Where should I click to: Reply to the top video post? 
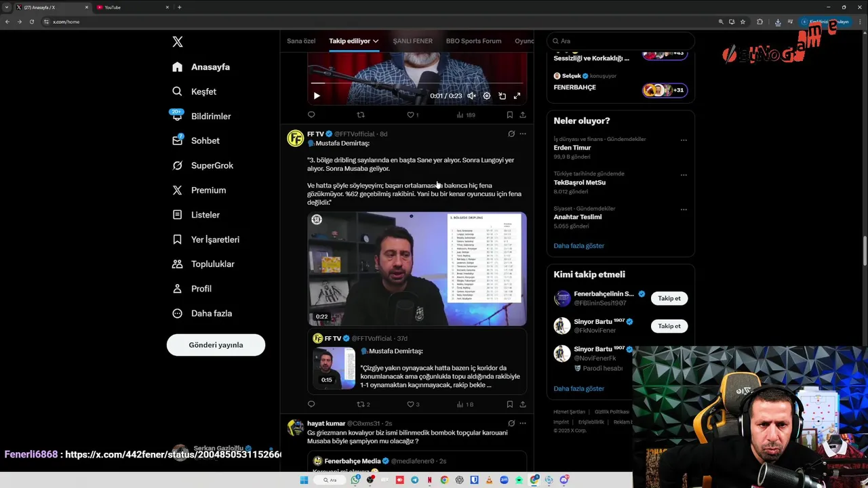[x=311, y=115]
